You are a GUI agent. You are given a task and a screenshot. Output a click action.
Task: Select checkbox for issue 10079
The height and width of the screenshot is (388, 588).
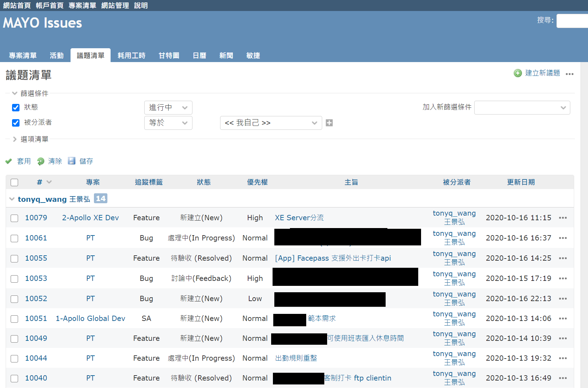tap(15, 218)
